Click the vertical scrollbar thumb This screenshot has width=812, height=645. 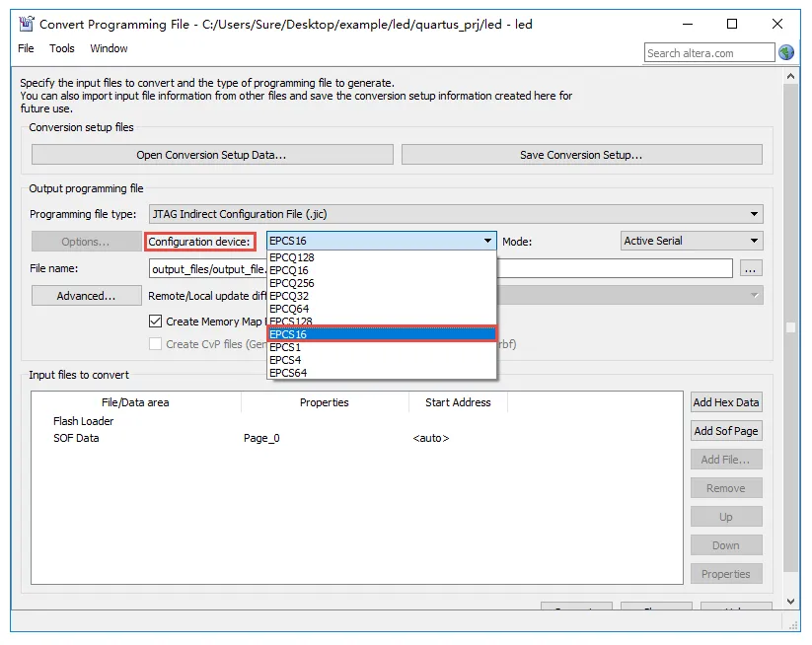tap(790, 327)
